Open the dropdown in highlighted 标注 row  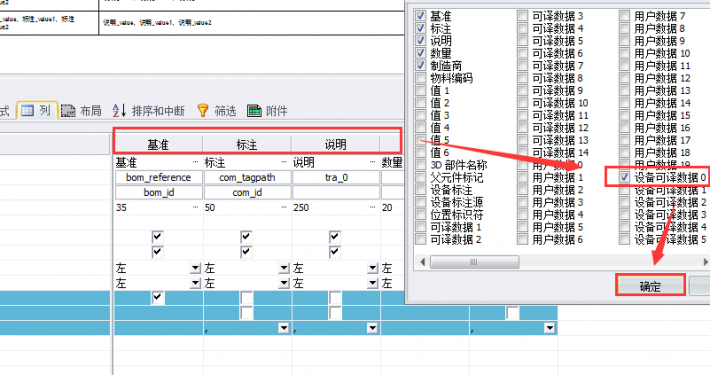[x=284, y=328]
